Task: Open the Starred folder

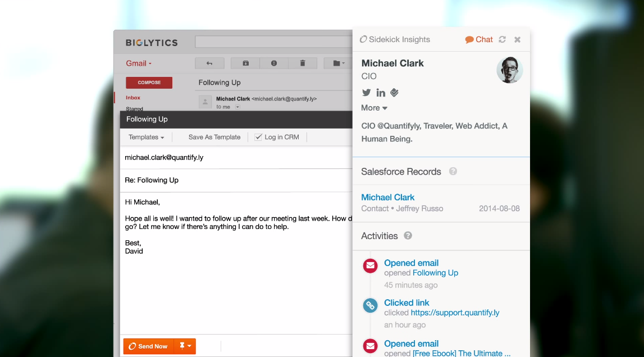Action: click(x=134, y=108)
